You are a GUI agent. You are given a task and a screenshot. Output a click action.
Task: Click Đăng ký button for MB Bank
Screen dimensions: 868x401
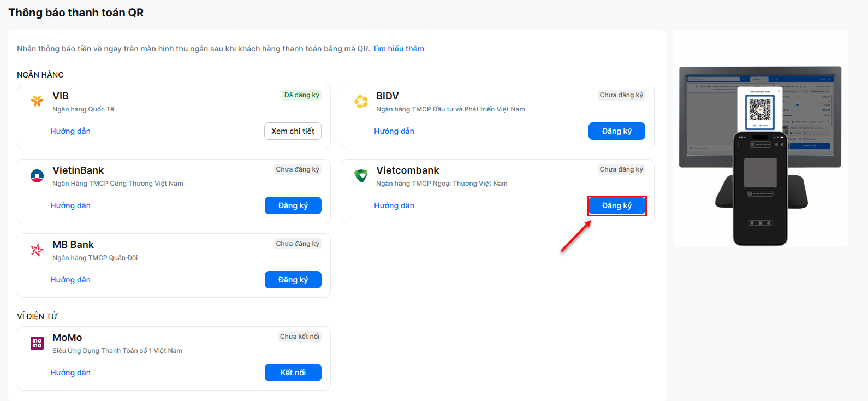point(293,280)
